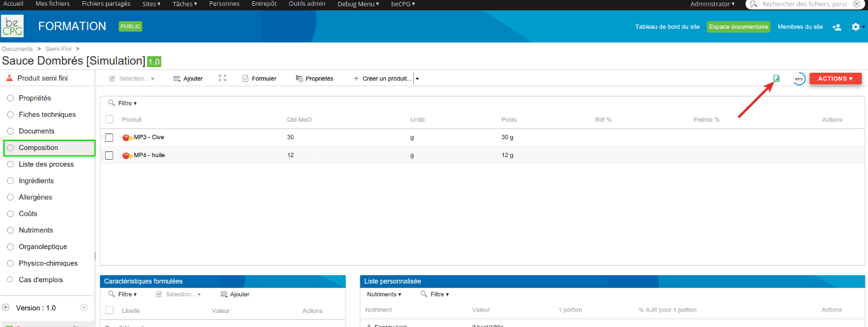Toggle select-all checkbox in Produit header
This screenshot has height=327, width=868.
pyautogui.click(x=109, y=119)
